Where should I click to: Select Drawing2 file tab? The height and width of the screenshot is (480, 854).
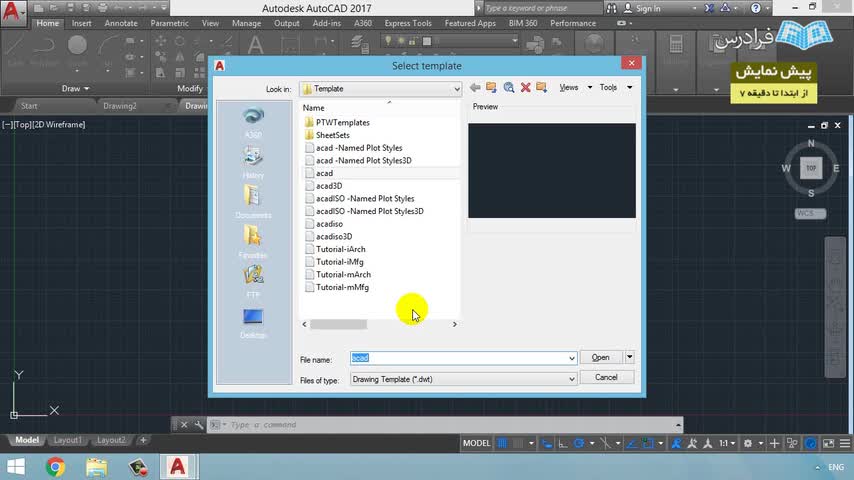pyautogui.click(x=120, y=106)
